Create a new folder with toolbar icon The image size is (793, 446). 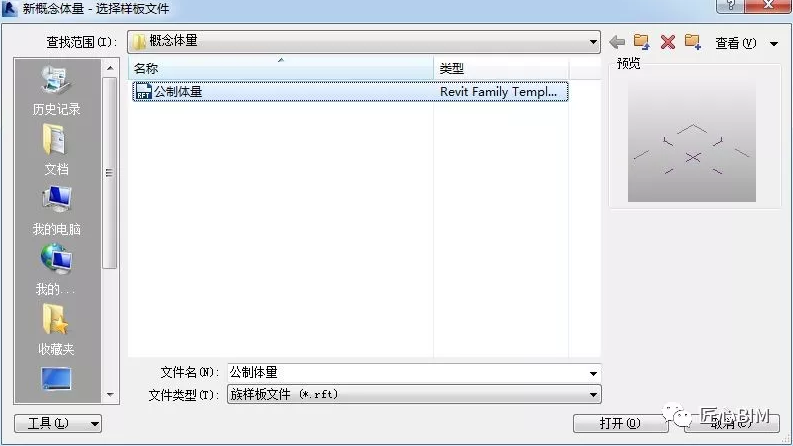coord(692,42)
